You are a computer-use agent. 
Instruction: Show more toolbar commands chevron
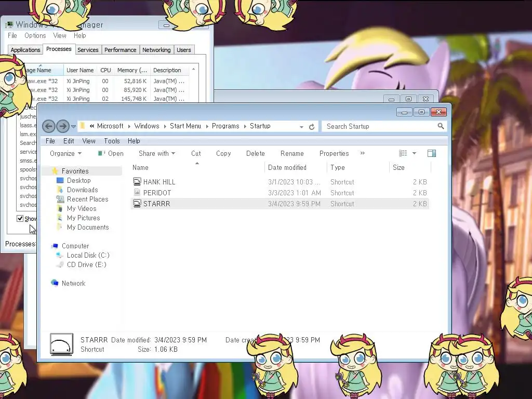(x=362, y=153)
